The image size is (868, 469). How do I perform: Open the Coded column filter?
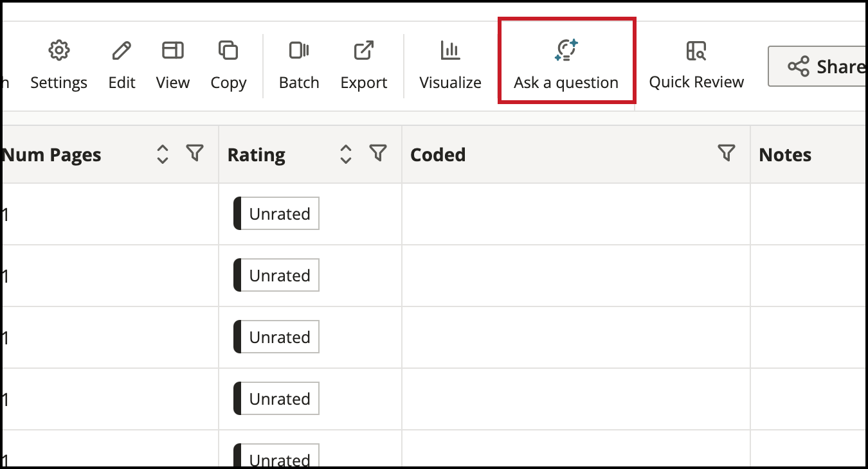tap(727, 153)
